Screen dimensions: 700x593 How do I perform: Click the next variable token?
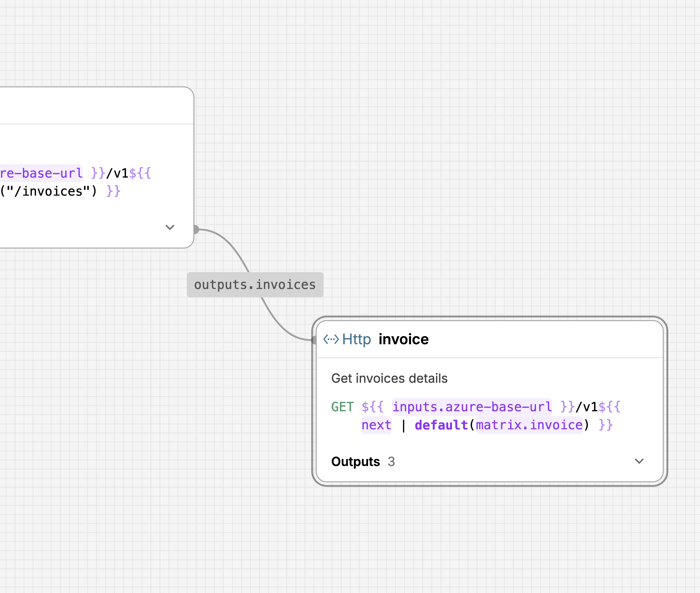[376, 425]
